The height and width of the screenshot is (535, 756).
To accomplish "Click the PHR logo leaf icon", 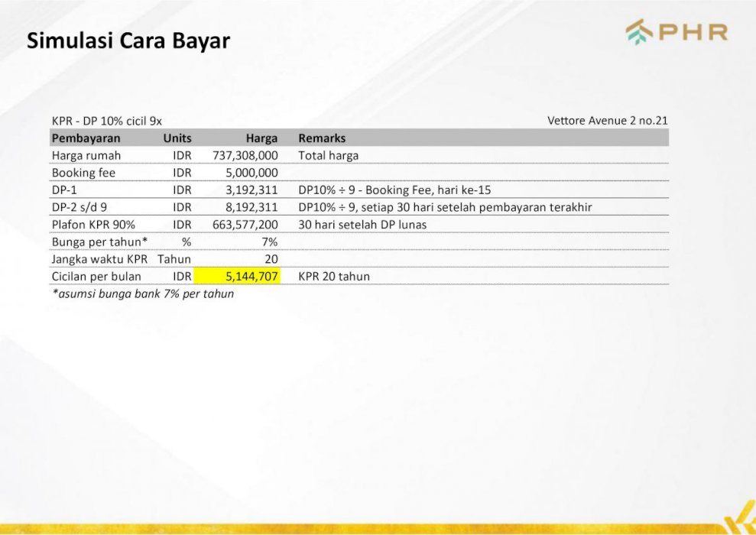I will 638,32.
